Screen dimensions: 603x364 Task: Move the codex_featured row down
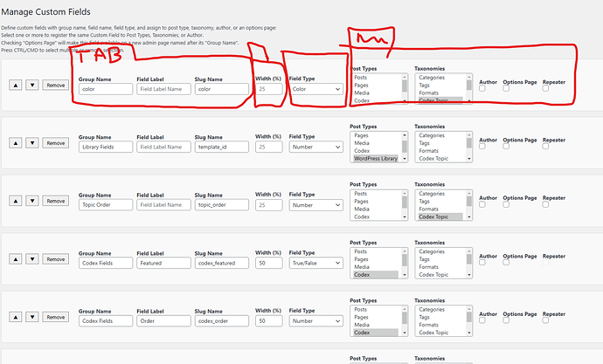[x=32, y=259]
